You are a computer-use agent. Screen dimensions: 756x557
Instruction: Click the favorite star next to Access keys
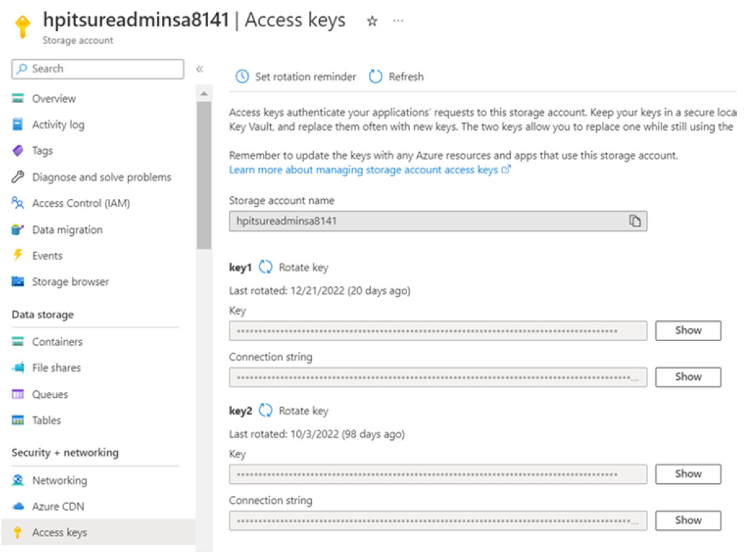click(x=371, y=21)
